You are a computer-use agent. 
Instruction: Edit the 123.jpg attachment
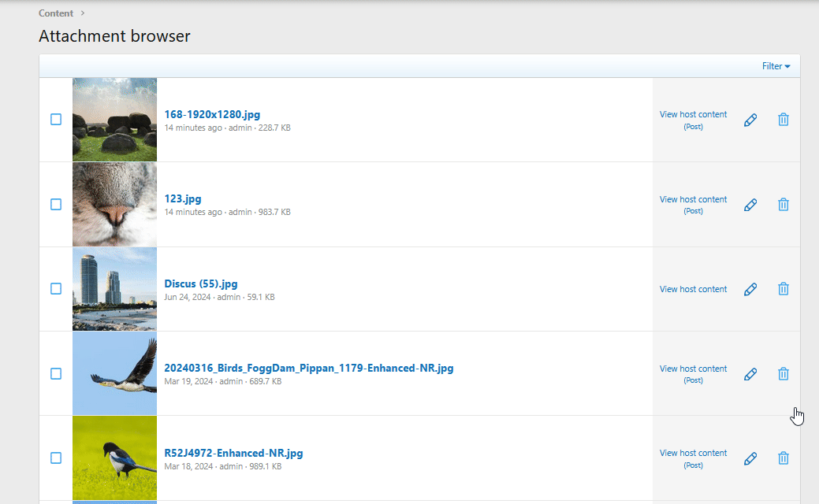point(750,205)
